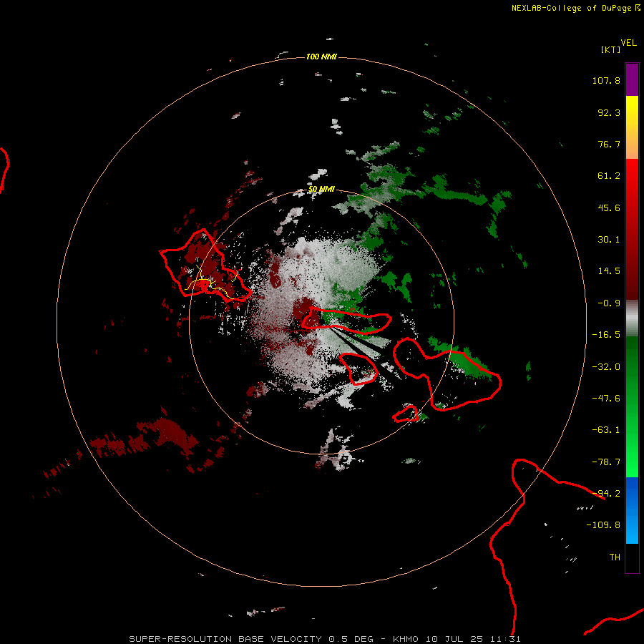Click the -16.5 velocity scale value
644x644 pixels.
606,335
